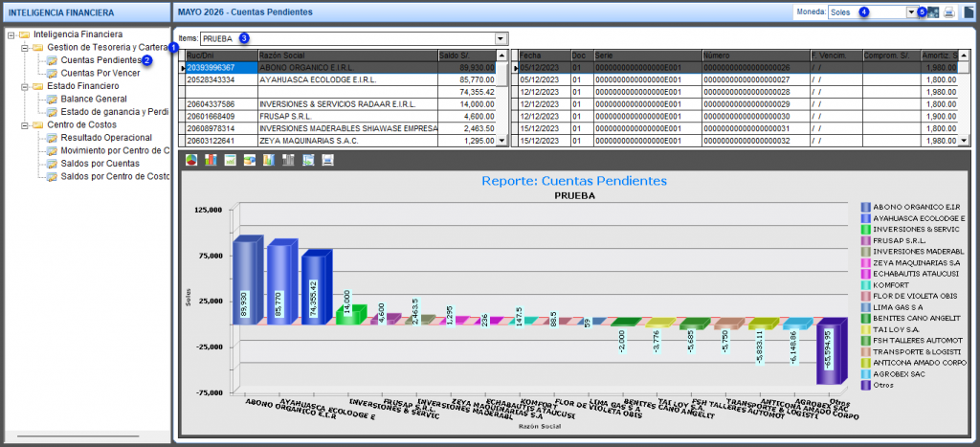Screen dimensions: 980x447
Task: Collapse the Estado Financiero tree folder
Action: click(x=24, y=86)
